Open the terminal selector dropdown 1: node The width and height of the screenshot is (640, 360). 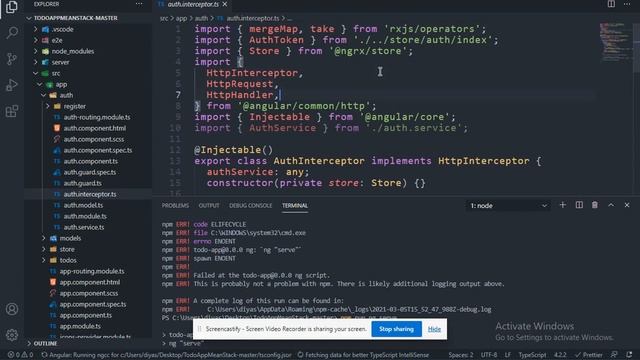[x=508, y=206]
